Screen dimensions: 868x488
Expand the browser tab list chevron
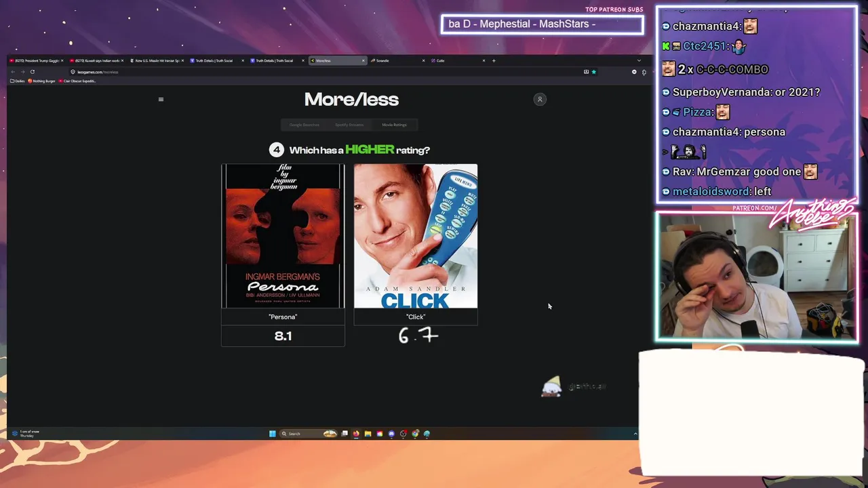click(638, 60)
